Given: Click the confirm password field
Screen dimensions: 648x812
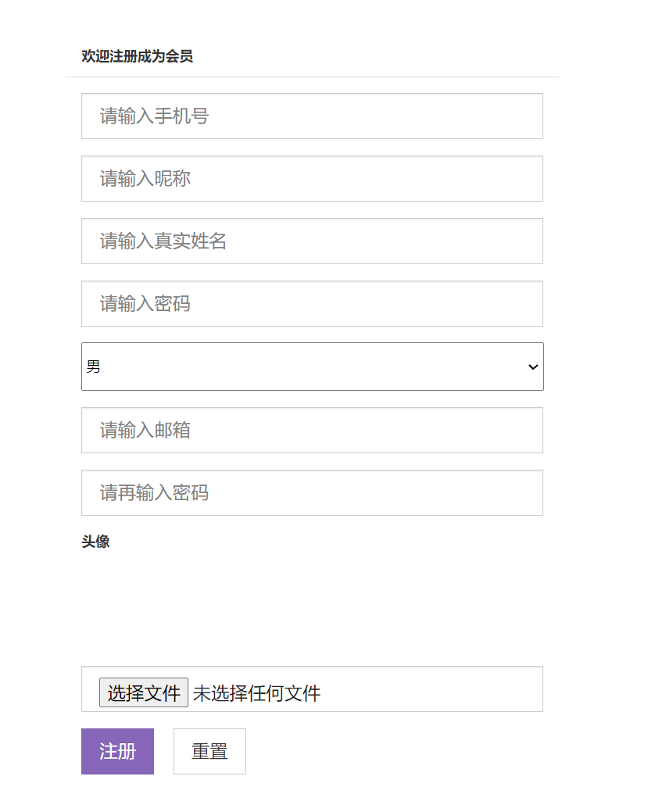Looking at the screenshot, I should pyautogui.click(x=312, y=492).
